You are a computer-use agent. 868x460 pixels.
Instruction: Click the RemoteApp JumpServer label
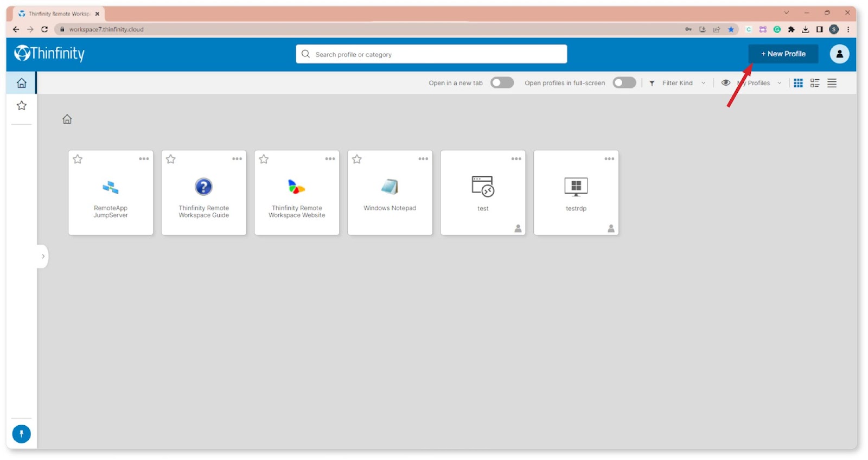(111, 212)
